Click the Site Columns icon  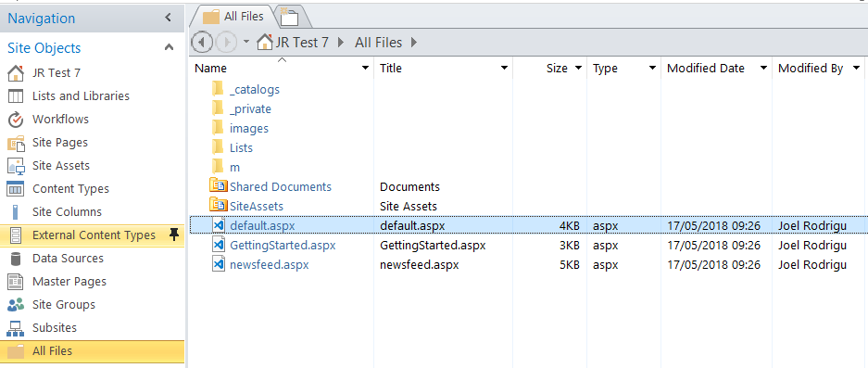coord(16,211)
